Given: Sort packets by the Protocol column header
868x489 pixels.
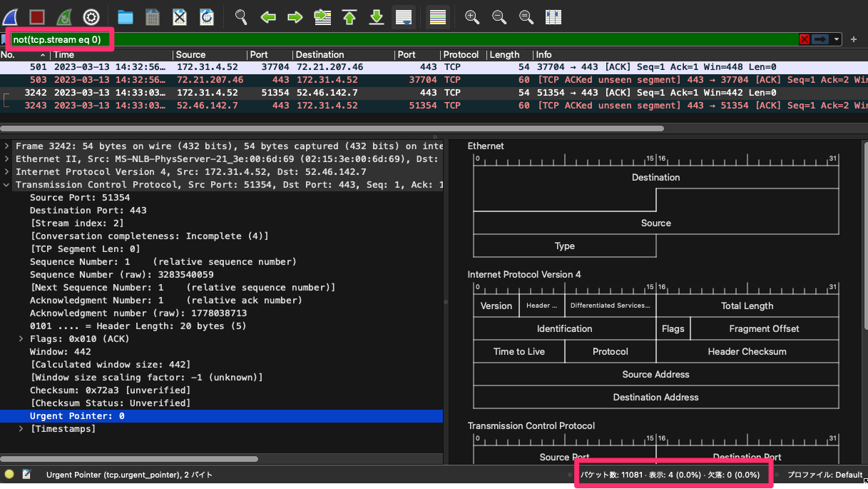Looking at the screenshot, I should pyautogui.click(x=461, y=54).
